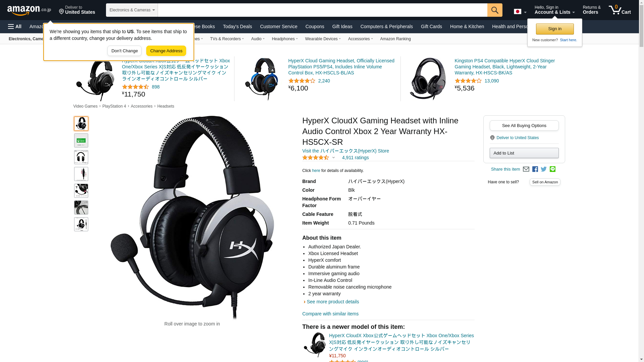Click See All Buying Options button

click(x=524, y=126)
